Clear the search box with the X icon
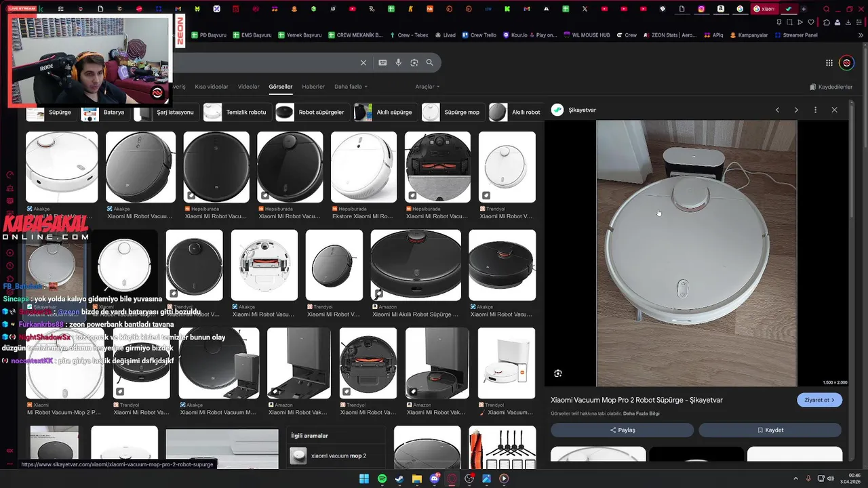The height and width of the screenshot is (488, 868). pos(363,62)
